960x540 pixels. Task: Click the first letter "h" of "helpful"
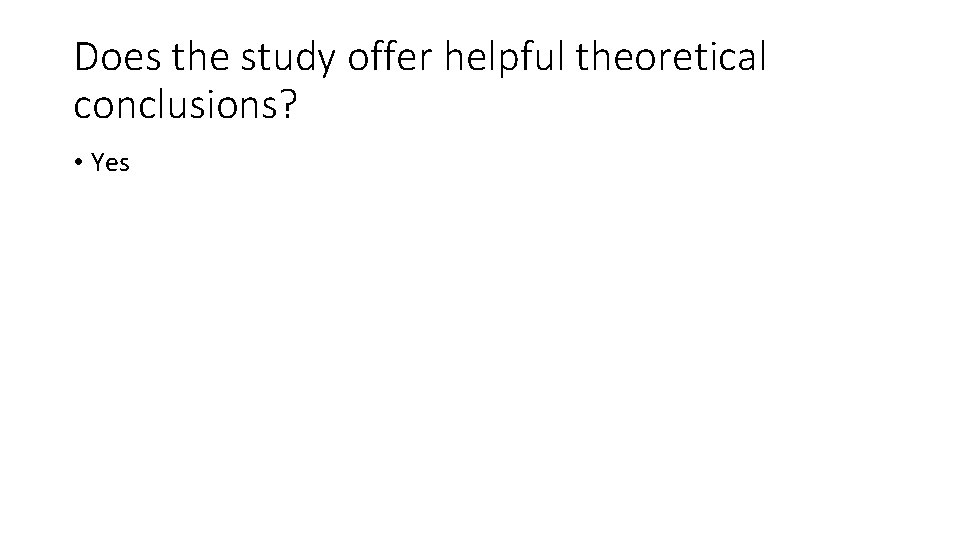(454, 56)
